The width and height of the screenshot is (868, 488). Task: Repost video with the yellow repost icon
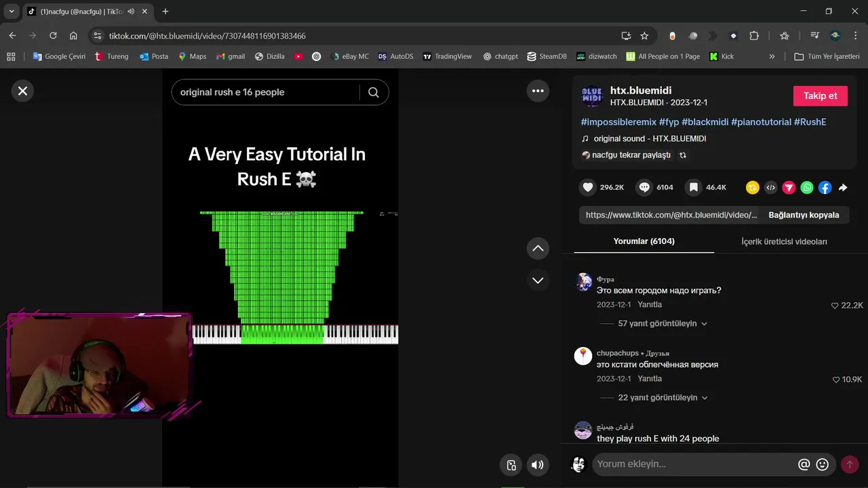pos(752,188)
